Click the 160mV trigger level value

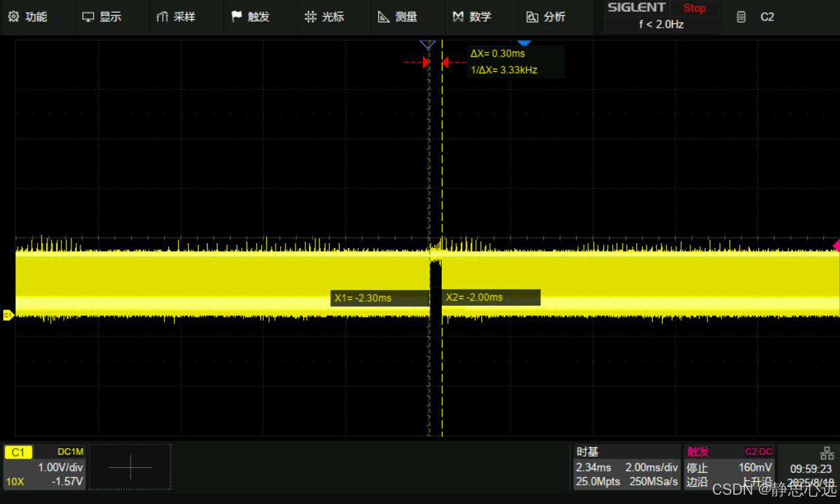pos(756,468)
